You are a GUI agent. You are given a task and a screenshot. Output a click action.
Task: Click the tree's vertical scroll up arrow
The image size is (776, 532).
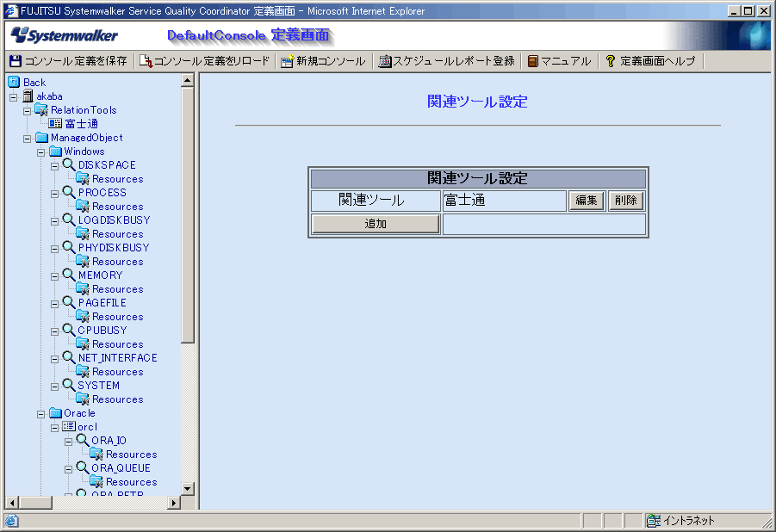click(188, 80)
